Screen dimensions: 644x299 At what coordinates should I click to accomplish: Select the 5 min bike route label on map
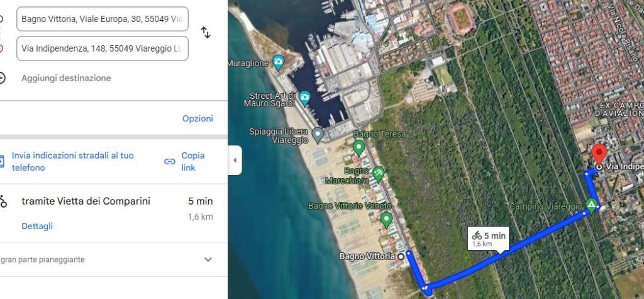488,239
